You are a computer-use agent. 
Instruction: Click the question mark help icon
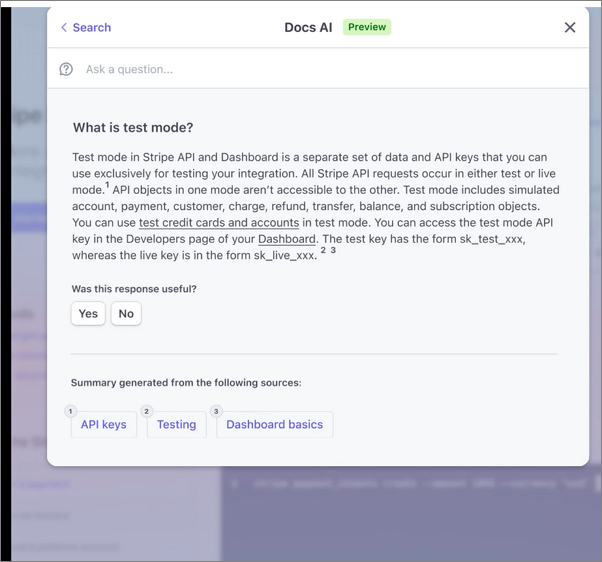pos(66,69)
